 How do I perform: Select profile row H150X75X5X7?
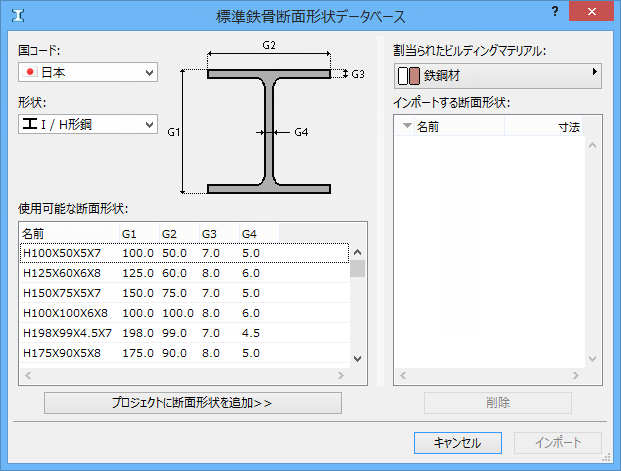(x=185, y=293)
